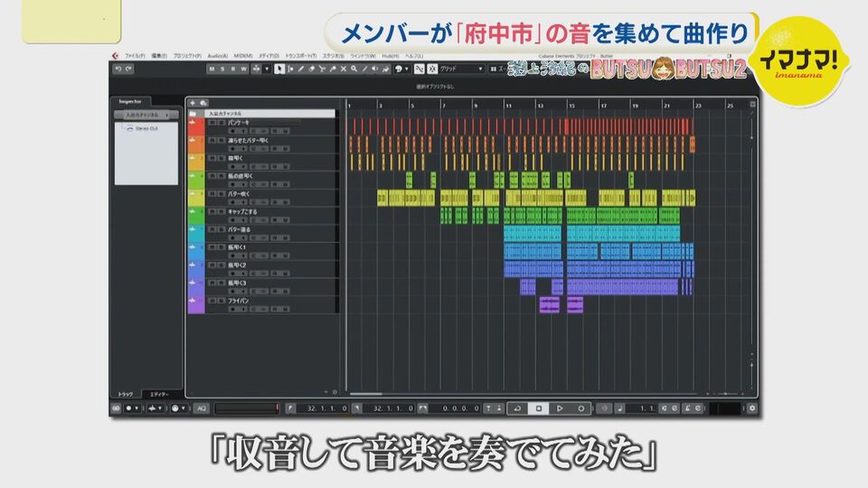Screen dimensions: 868x488
Task: Toggle the global Mute M button
Action: click(x=212, y=70)
